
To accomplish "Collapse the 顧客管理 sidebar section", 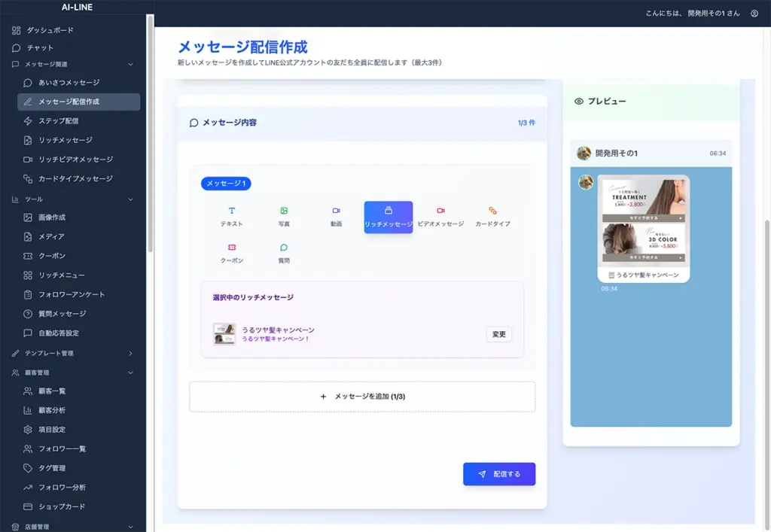I will point(131,372).
